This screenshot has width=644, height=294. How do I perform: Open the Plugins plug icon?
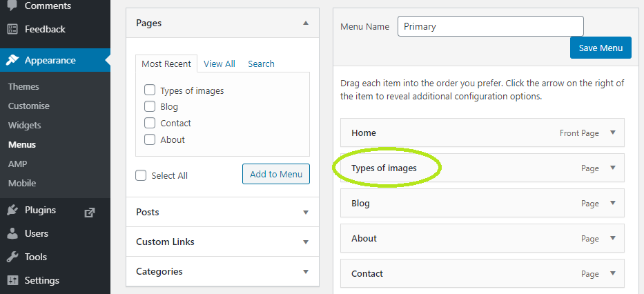pyautogui.click(x=12, y=210)
